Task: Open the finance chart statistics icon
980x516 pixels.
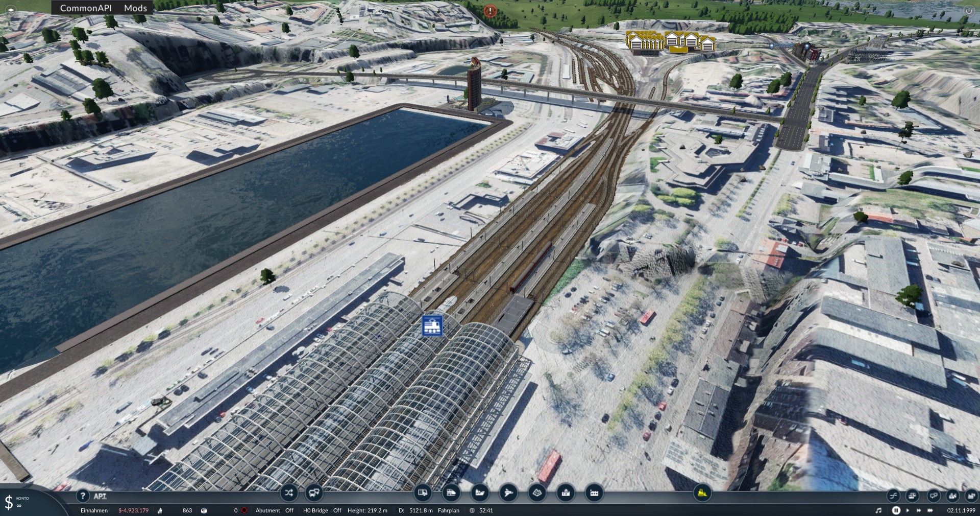Action: 893,496
